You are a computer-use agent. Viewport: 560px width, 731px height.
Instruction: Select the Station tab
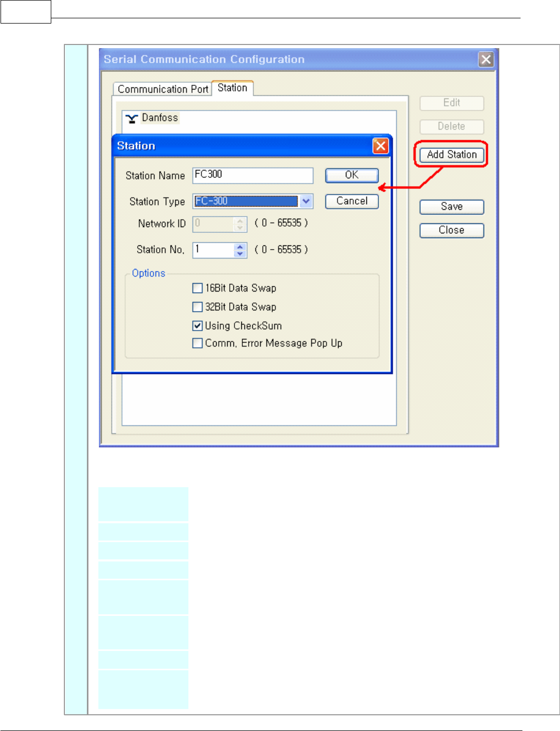point(232,88)
